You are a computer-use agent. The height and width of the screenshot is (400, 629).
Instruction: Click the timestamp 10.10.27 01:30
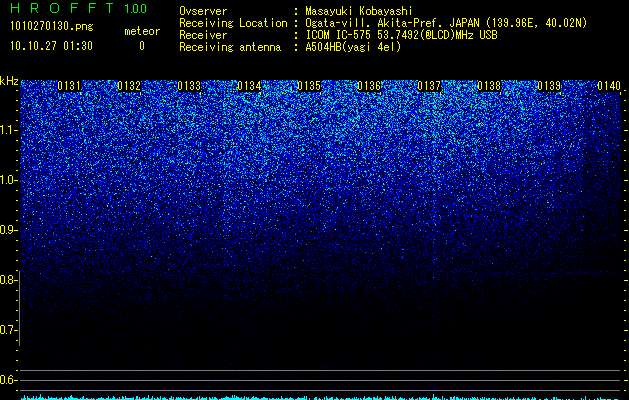51,46
